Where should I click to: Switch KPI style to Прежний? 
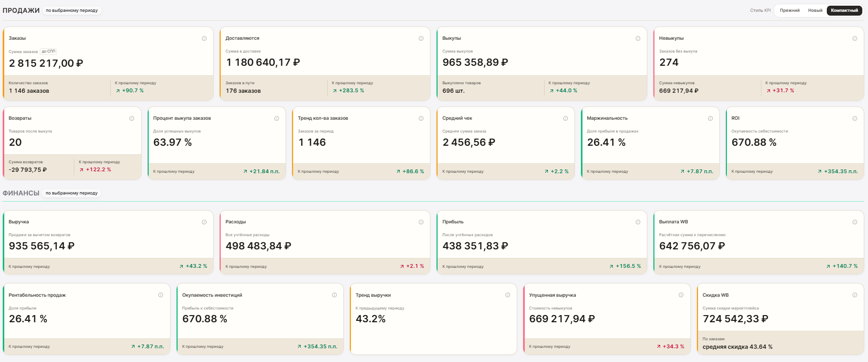click(789, 10)
